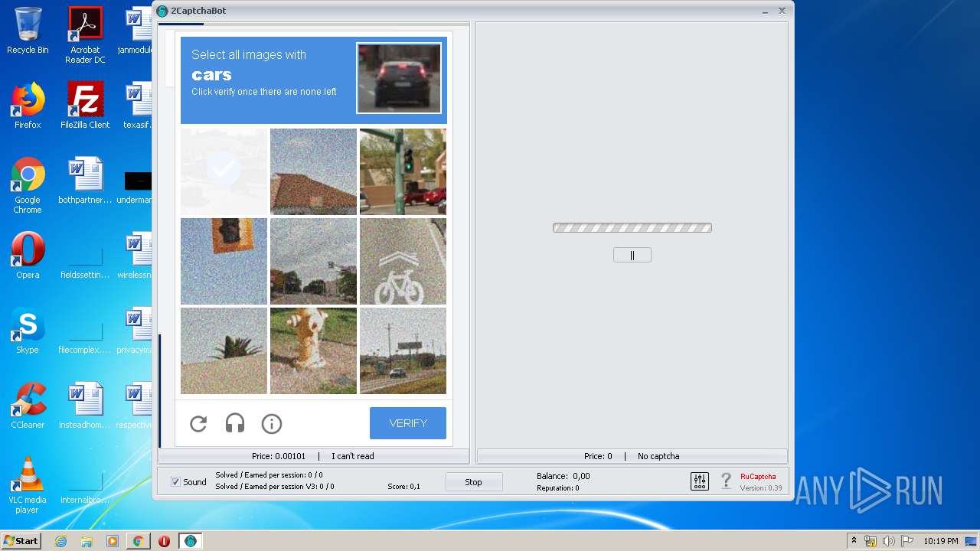Viewport: 980px width, 551px height.
Task: Click the "Price: 0.00101" text
Action: 279,456
